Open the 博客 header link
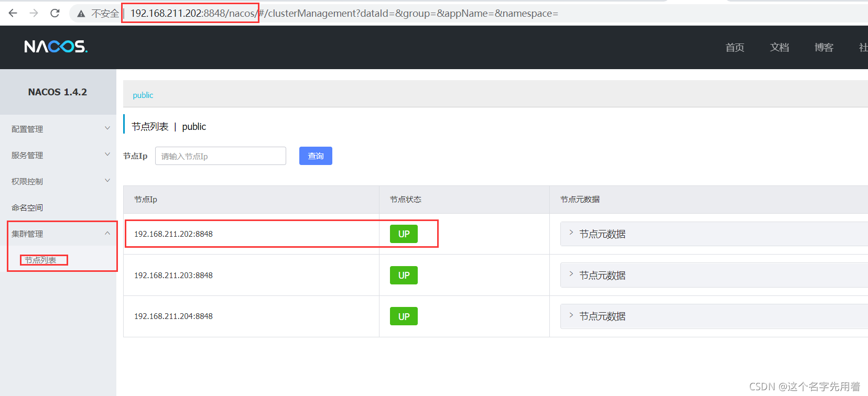The width and height of the screenshot is (868, 396). click(824, 47)
